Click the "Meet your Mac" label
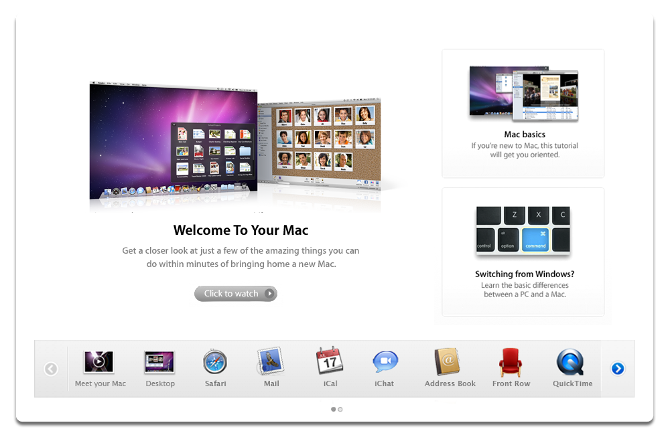The height and width of the screenshot is (435, 670). (x=100, y=383)
